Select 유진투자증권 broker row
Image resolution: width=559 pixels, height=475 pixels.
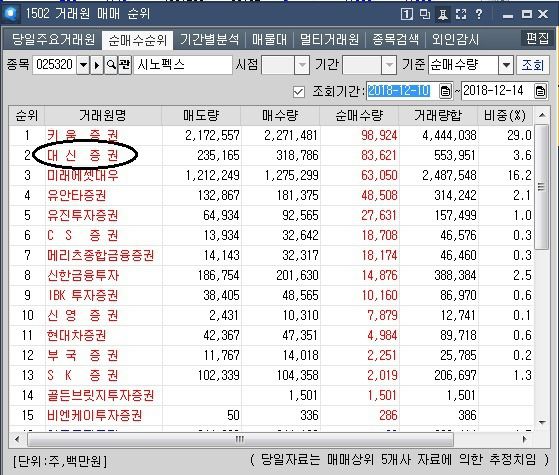click(x=83, y=215)
